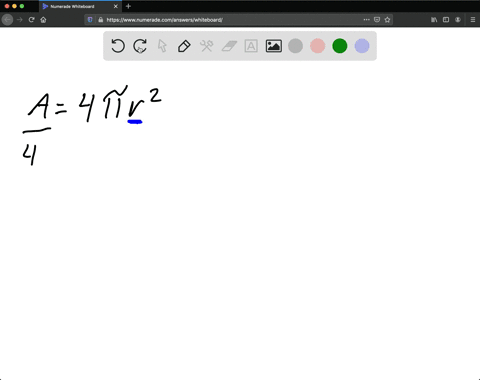Choose the green color swatch
The width and height of the screenshot is (480, 380).
pyautogui.click(x=340, y=46)
